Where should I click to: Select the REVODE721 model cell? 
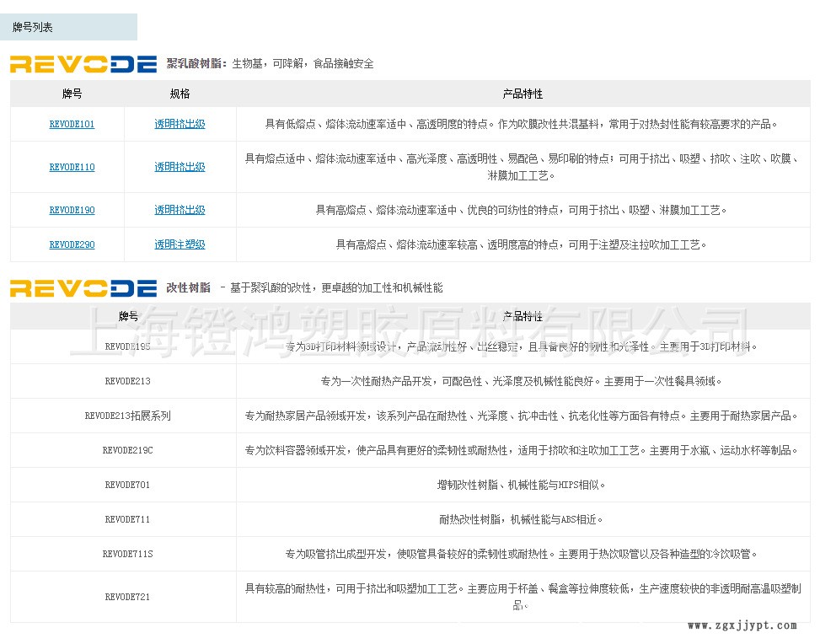click(128, 597)
